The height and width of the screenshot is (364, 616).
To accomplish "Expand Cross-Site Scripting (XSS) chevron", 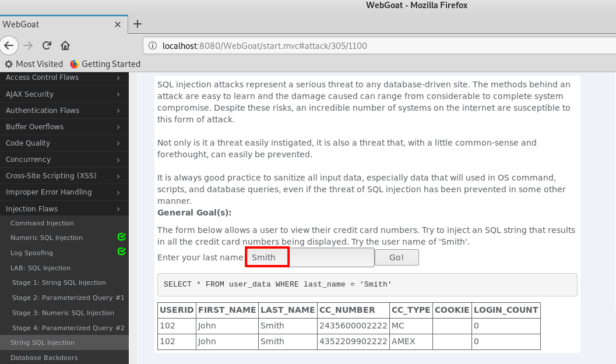I will click(x=118, y=176).
